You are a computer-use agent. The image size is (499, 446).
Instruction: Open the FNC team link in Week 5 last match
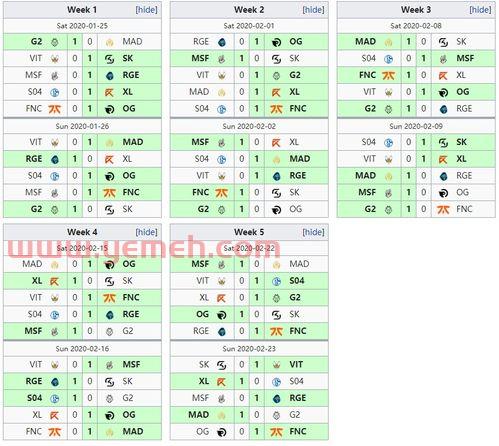click(298, 432)
